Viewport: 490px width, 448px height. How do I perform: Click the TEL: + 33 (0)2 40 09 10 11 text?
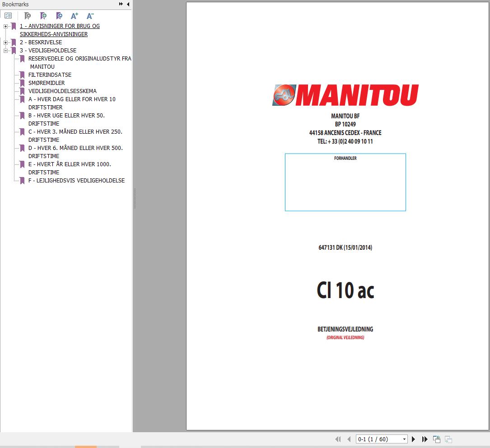[x=345, y=141]
